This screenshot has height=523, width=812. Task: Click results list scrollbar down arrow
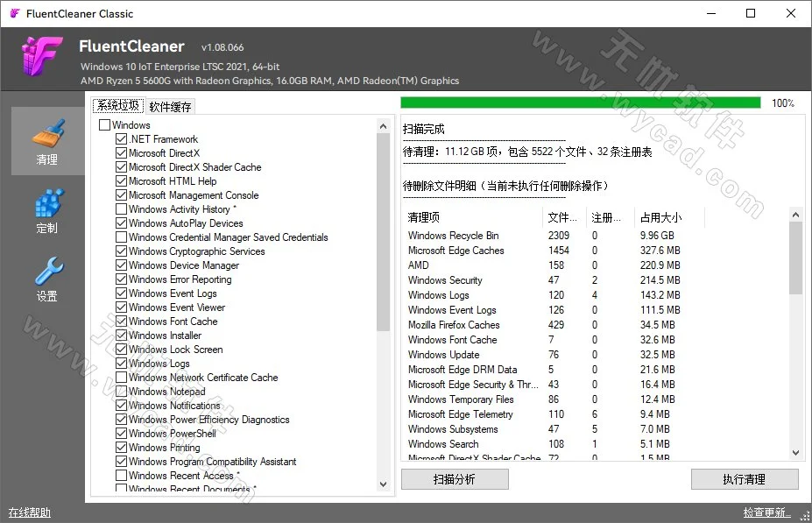[796, 453]
